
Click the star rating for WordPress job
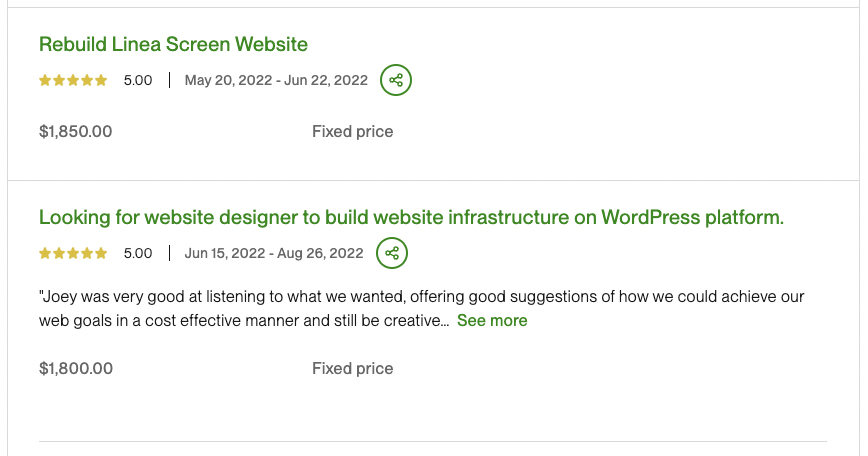point(73,253)
